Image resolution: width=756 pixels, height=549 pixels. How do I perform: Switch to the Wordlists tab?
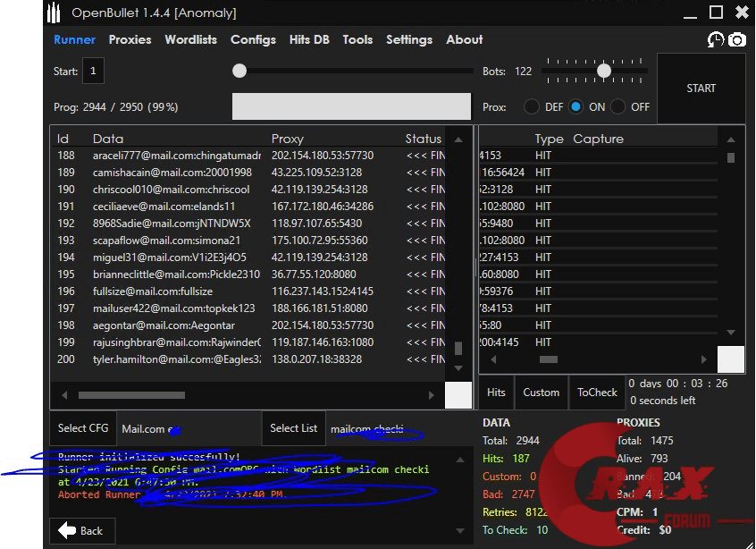click(x=190, y=39)
